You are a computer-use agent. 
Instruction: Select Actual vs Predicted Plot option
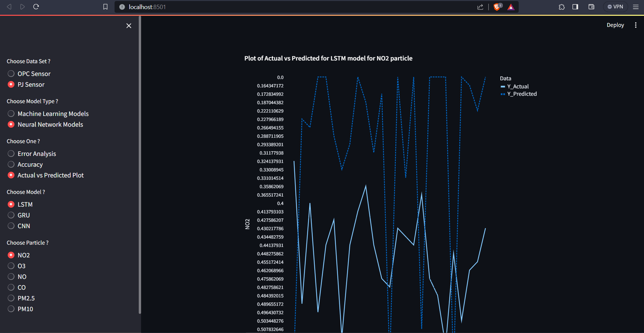(45, 175)
